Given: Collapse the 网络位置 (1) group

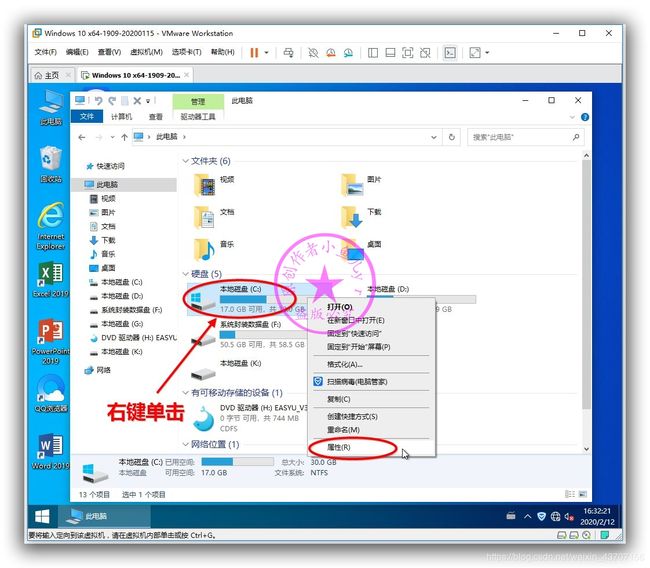Looking at the screenshot, I should tap(186, 444).
